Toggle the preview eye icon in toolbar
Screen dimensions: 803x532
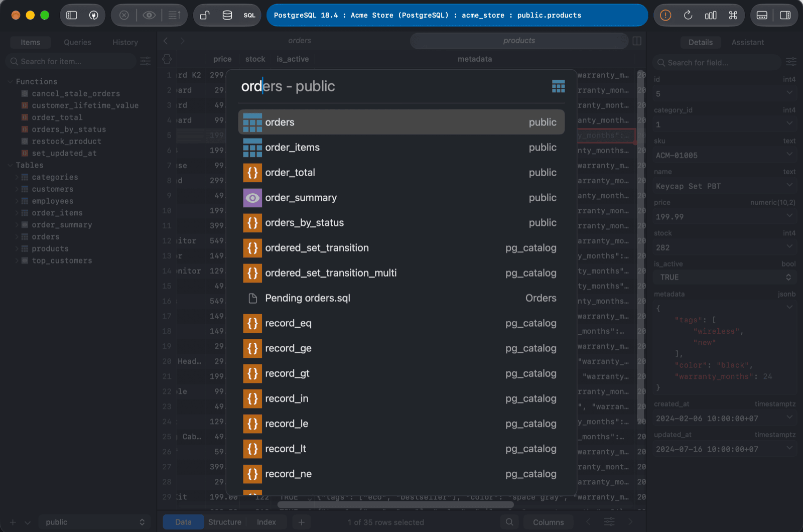pos(149,15)
